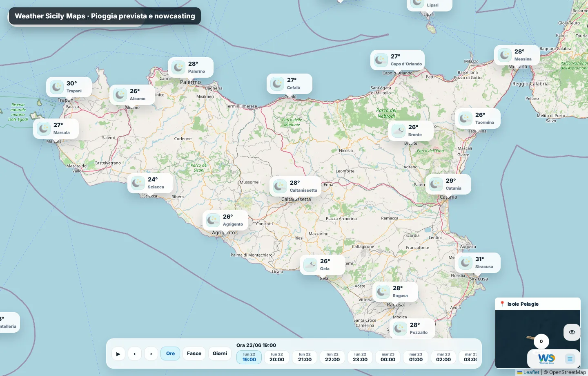Select the Taormina weather marker
The height and width of the screenshot is (376, 588).
(x=478, y=119)
